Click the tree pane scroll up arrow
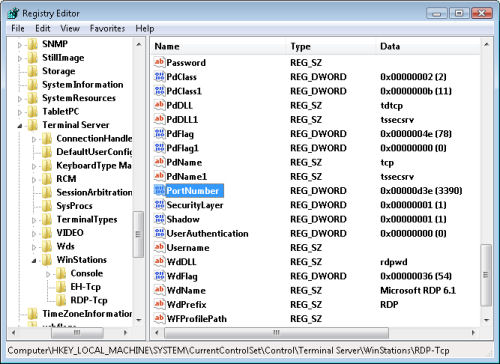This screenshot has height=364, width=500. (139, 44)
